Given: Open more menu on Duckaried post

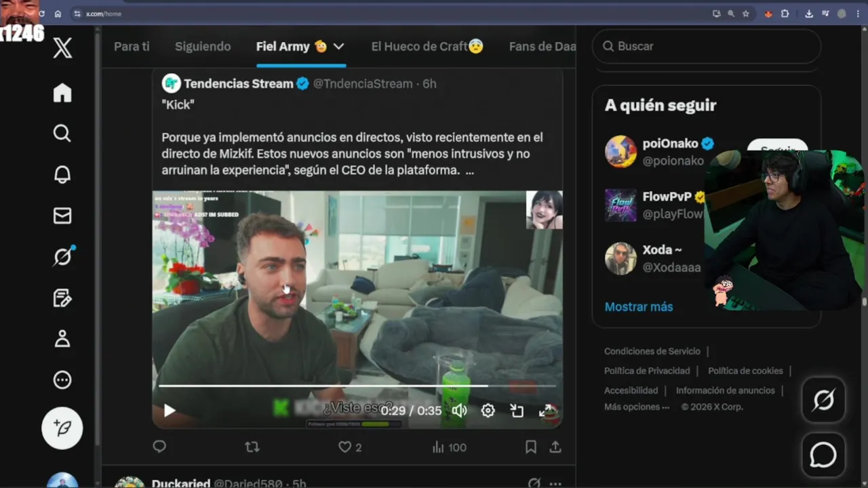Looking at the screenshot, I should (x=555, y=484).
